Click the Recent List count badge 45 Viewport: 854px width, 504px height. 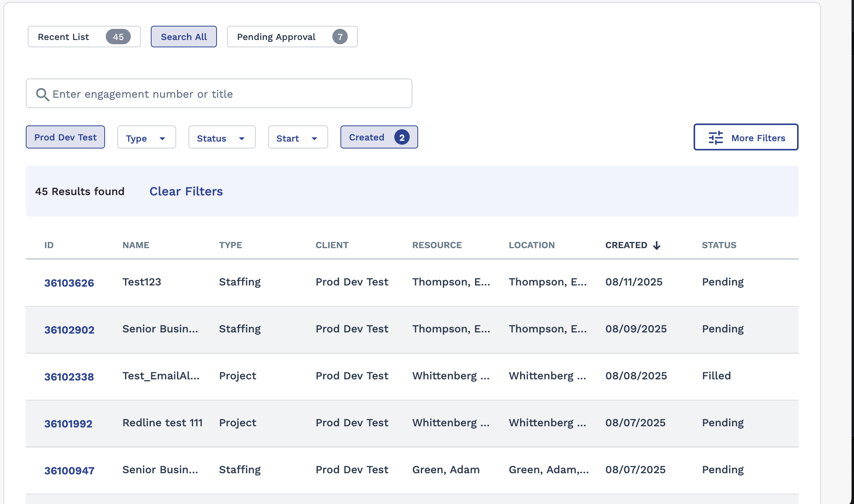coord(118,37)
